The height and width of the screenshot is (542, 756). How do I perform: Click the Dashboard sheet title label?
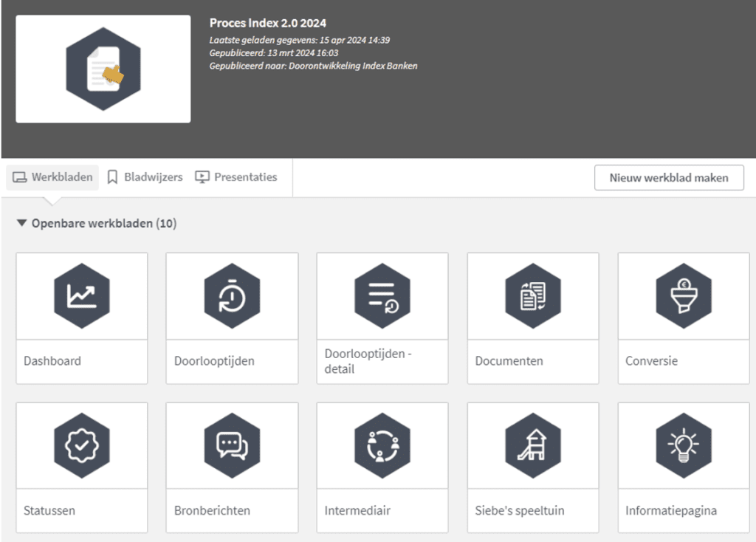click(x=52, y=361)
